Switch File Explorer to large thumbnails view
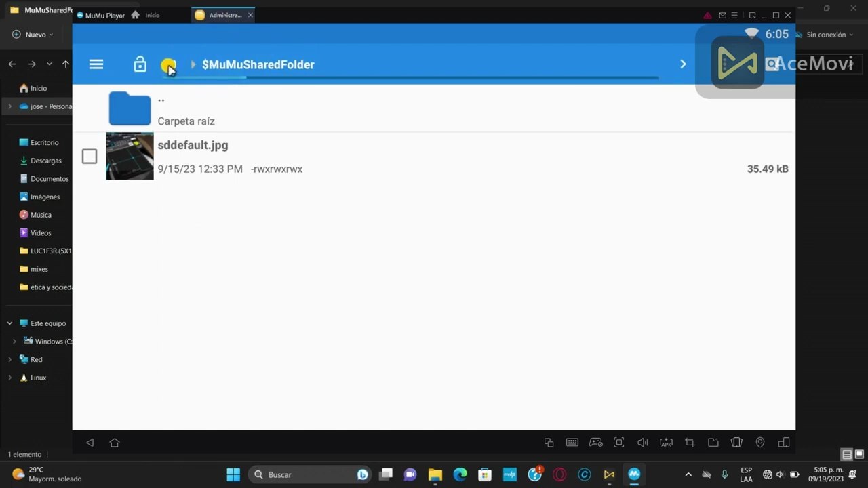Image resolution: width=868 pixels, height=488 pixels. (859, 454)
